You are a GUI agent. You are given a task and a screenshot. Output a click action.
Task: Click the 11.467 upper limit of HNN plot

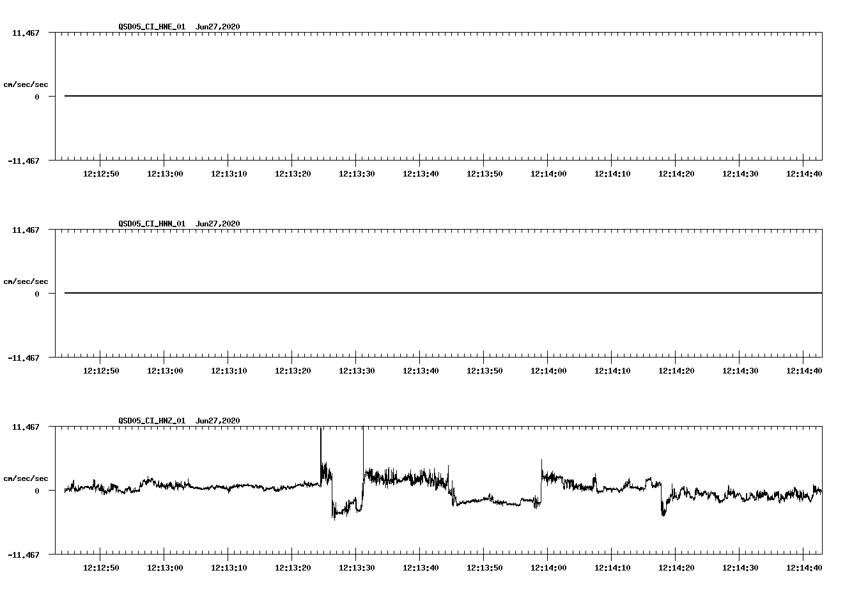pyautogui.click(x=26, y=230)
